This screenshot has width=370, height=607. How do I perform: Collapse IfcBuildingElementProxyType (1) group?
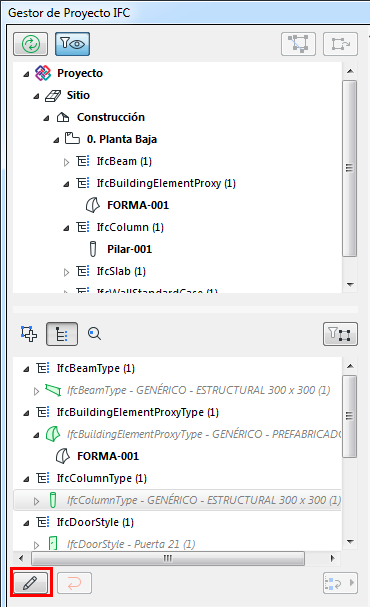point(26,413)
